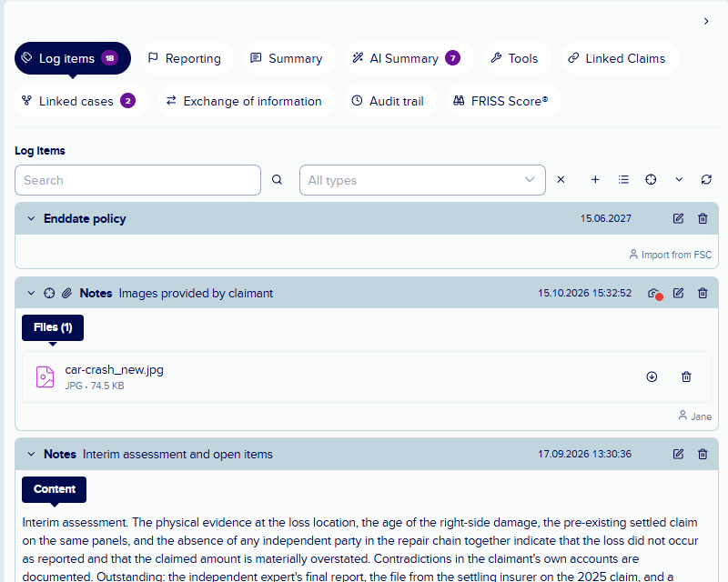Delete the Interim assessment note

[x=703, y=454]
